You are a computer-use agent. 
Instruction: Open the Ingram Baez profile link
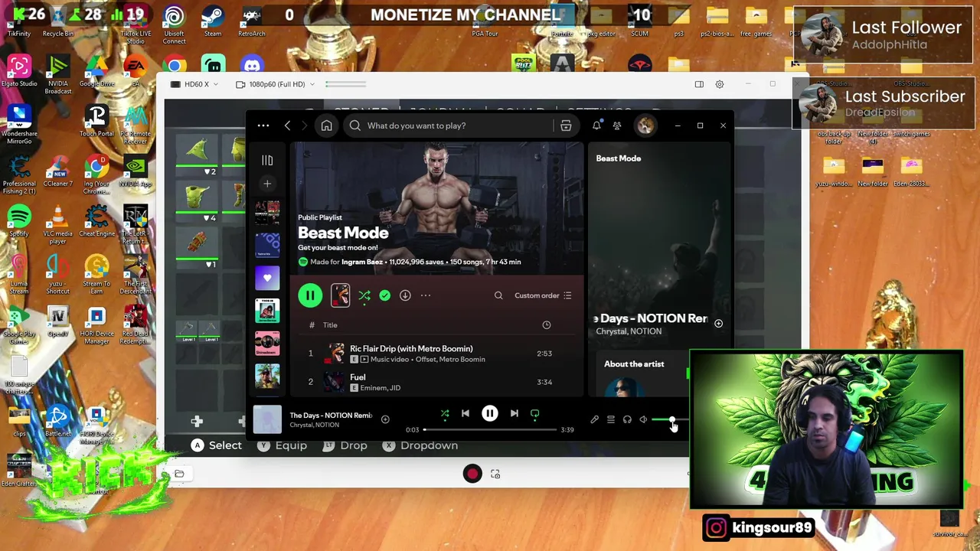362,262
